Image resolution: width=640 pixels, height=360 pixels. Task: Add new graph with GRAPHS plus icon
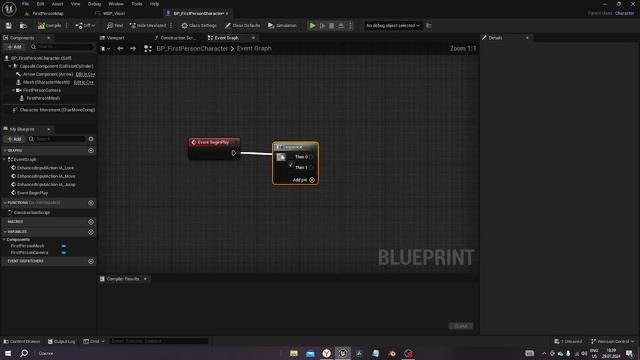(91, 151)
